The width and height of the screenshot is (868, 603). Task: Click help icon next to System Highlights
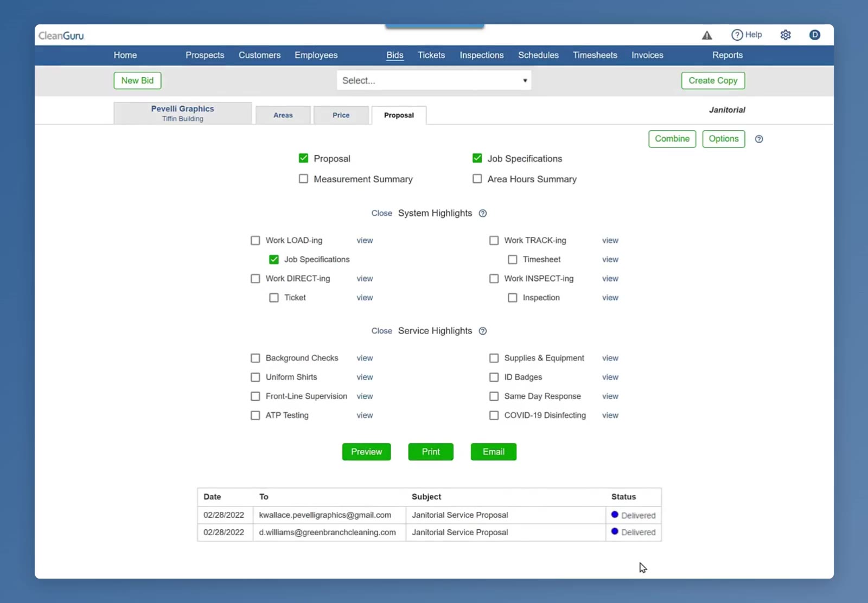(x=483, y=213)
